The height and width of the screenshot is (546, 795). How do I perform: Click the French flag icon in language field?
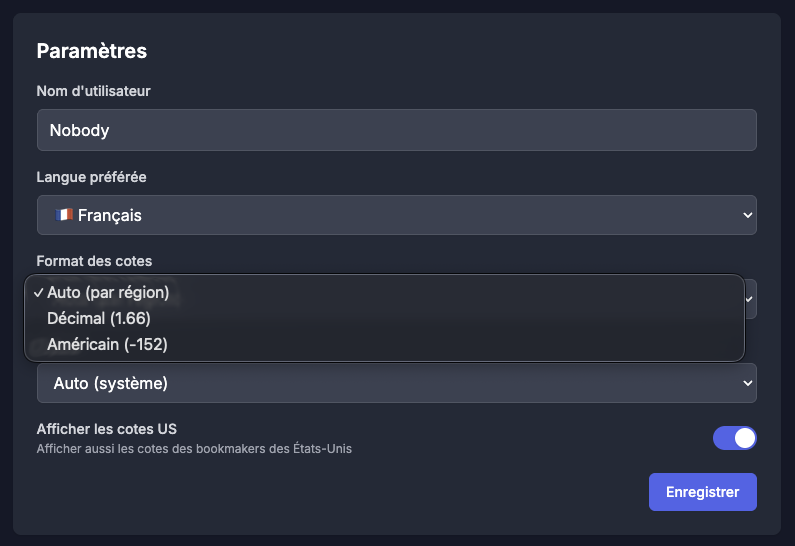64,215
